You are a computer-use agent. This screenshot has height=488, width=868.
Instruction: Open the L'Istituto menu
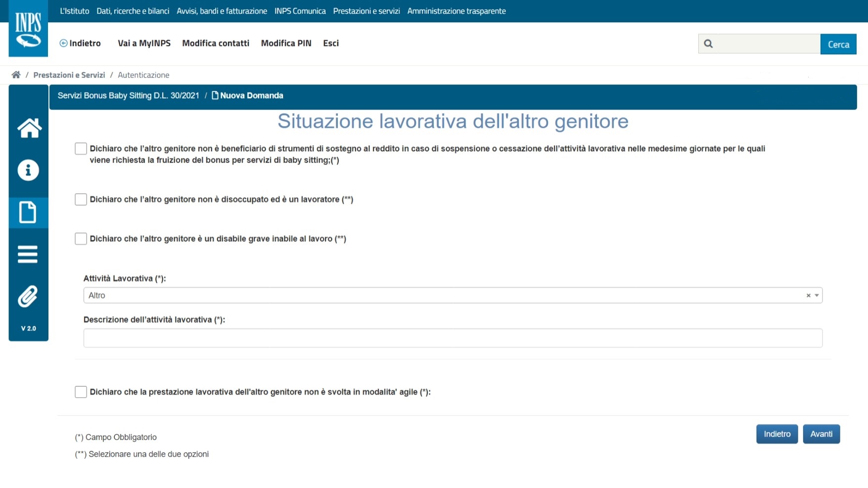tap(75, 11)
